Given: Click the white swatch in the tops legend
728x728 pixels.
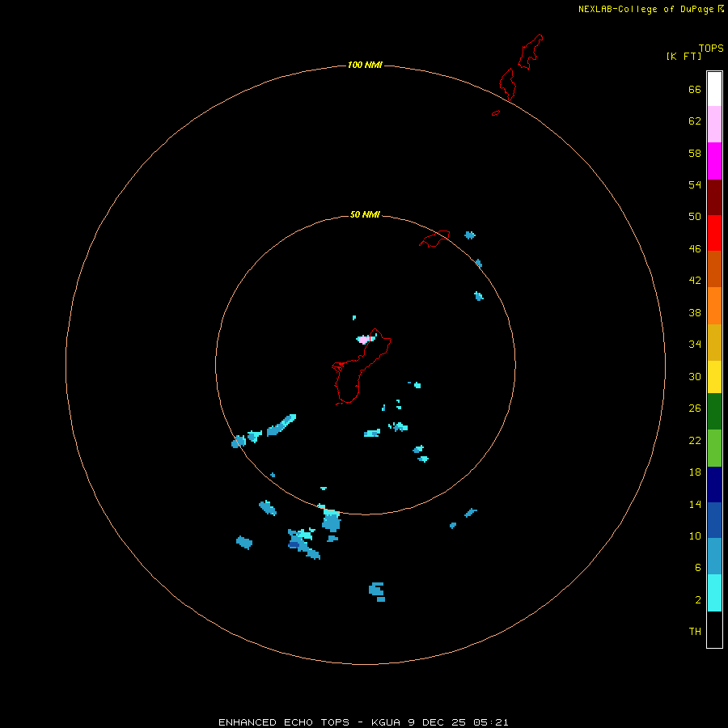Looking at the screenshot, I should [714, 89].
